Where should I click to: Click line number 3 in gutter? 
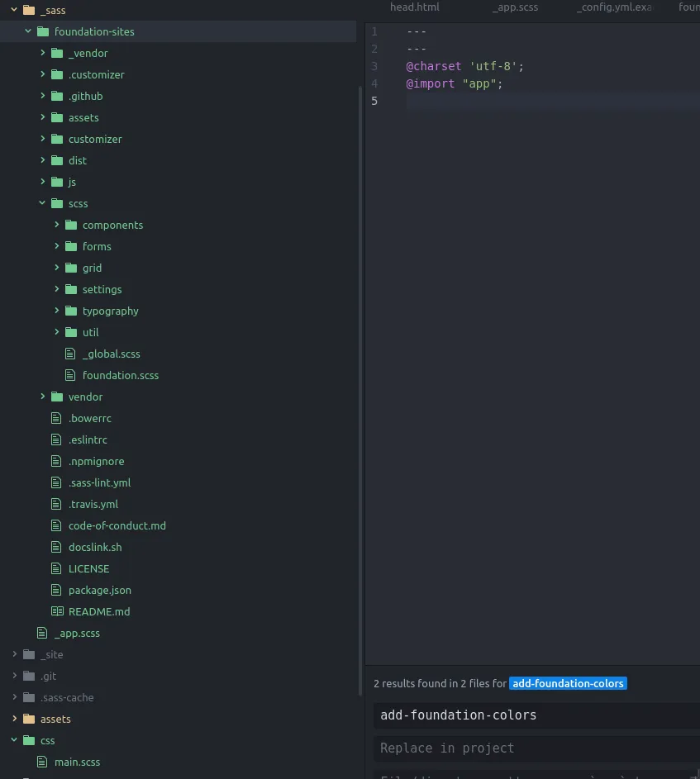[374, 66]
